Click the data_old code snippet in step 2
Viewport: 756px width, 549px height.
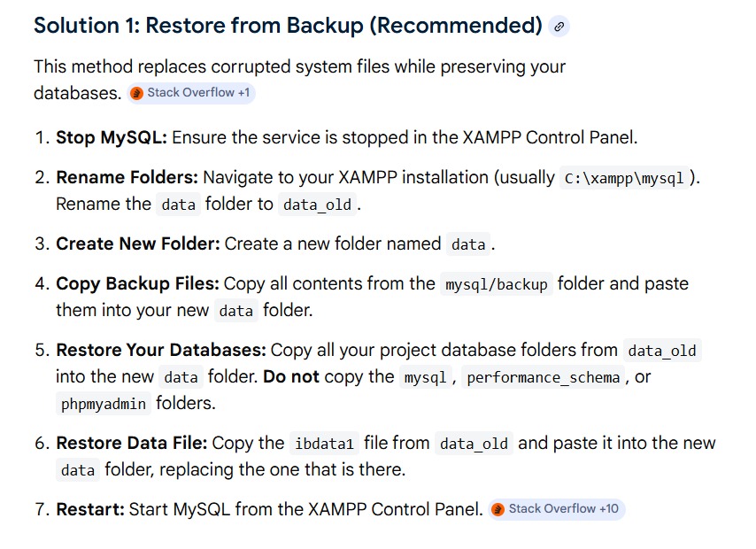click(317, 205)
